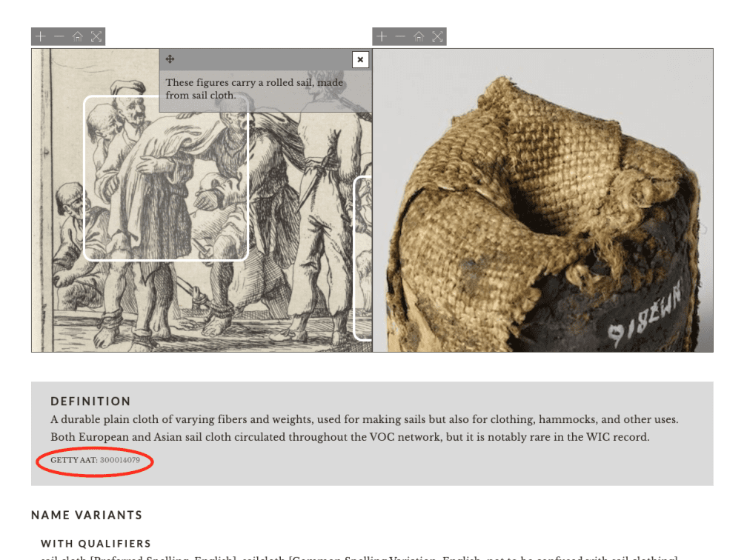
Task: Zoom out on the left engraving viewer
Action: pos(59,37)
